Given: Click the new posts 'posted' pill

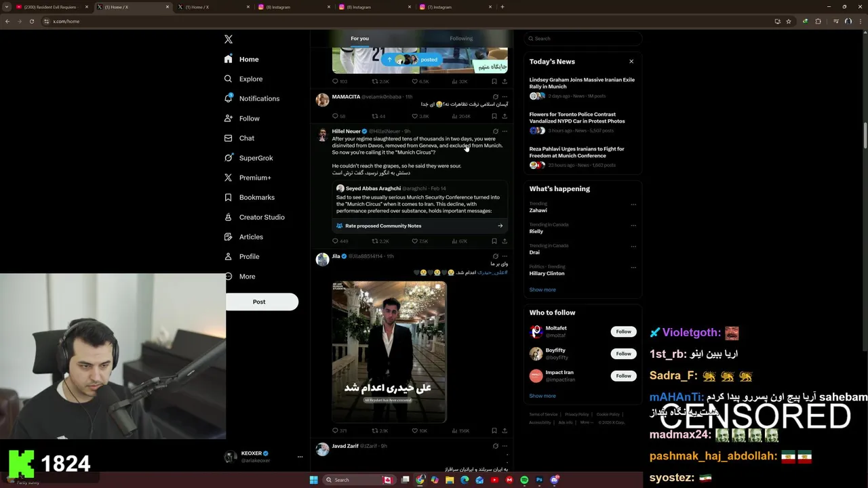Looking at the screenshot, I should click(411, 60).
